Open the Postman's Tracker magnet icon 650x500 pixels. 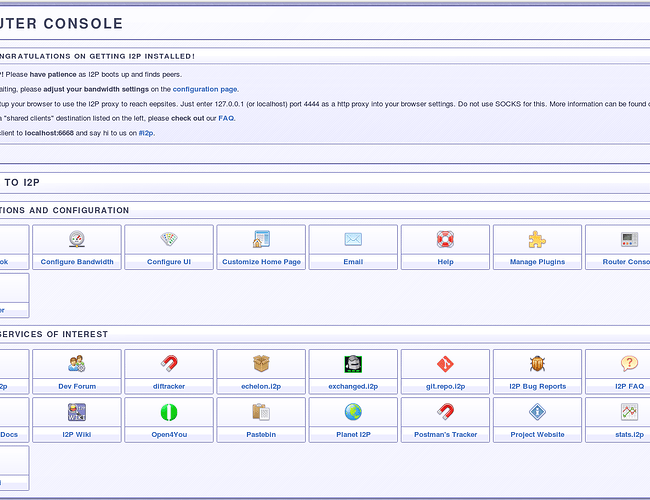tap(445, 412)
